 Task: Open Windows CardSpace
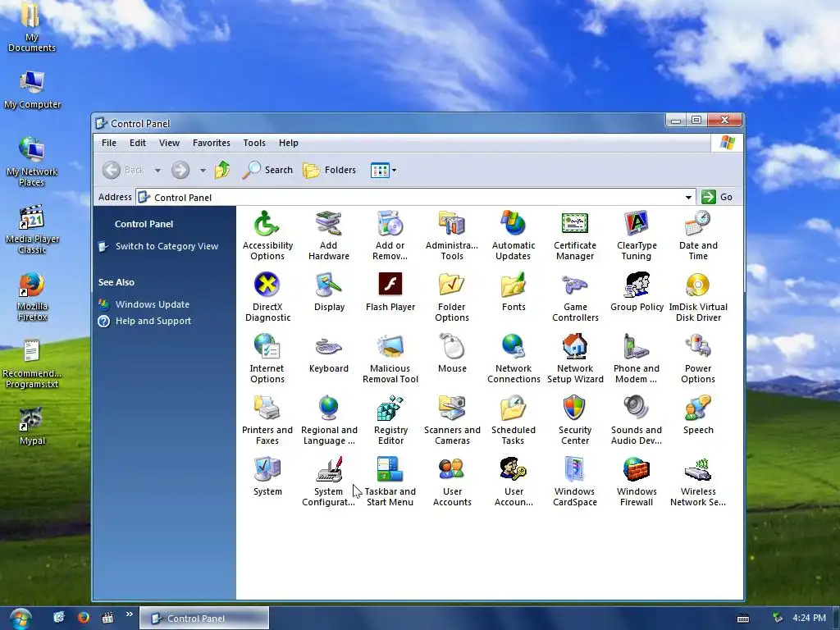(x=575, y=482)
